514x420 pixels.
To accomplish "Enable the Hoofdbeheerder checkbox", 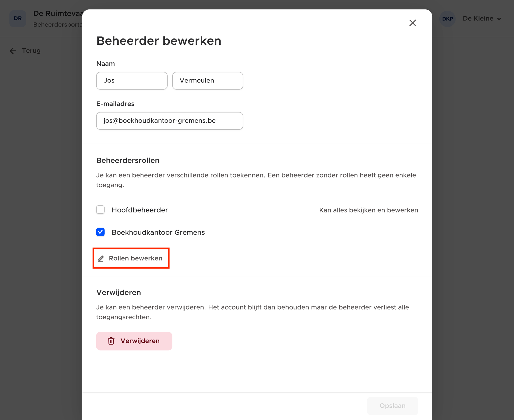I will point(100,210).
